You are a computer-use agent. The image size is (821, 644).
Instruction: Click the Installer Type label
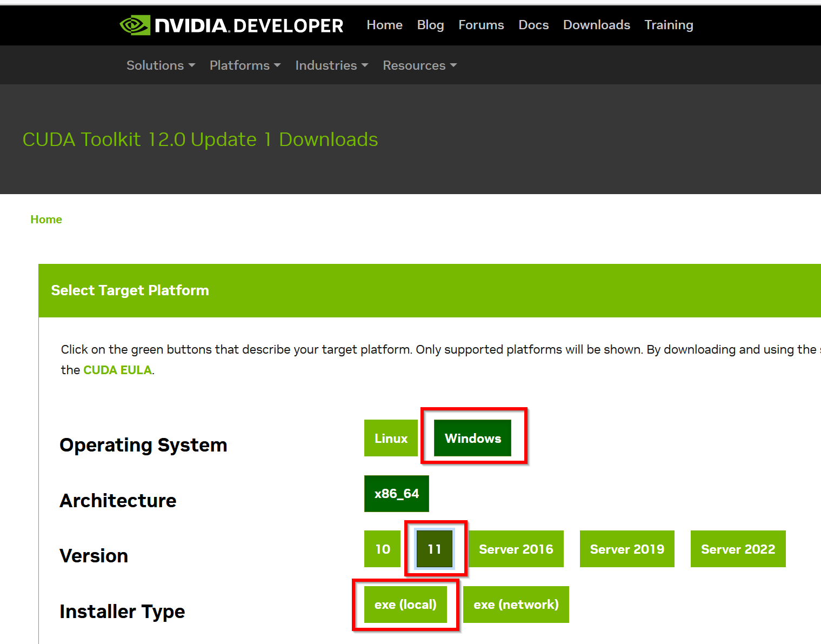[x=122, y=612]
